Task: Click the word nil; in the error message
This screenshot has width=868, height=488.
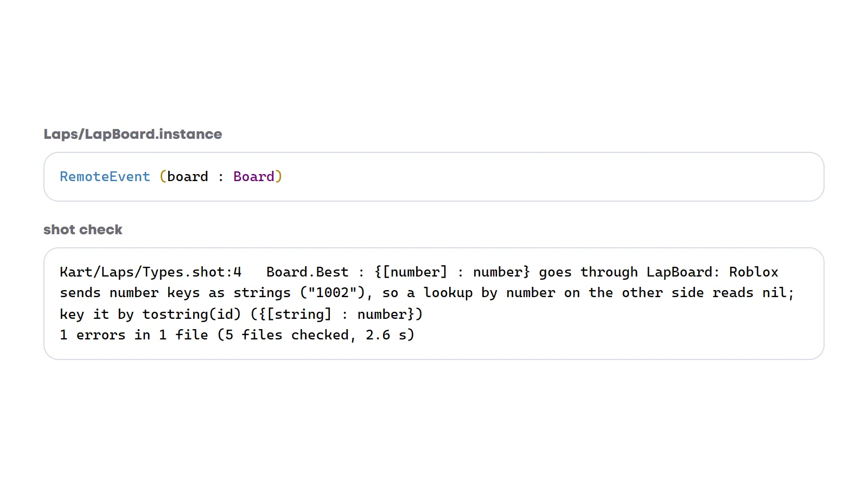Action: click(x=778, y=293)
